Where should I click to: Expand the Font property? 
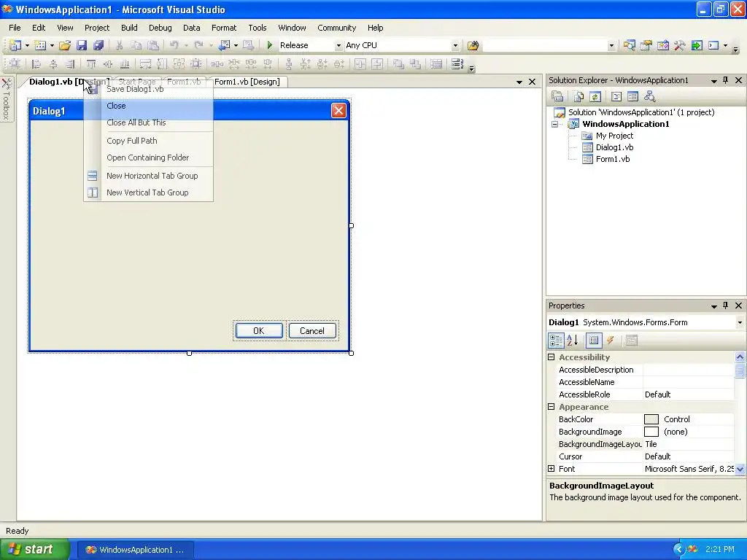pyautogui.click(x=551, y=469)
